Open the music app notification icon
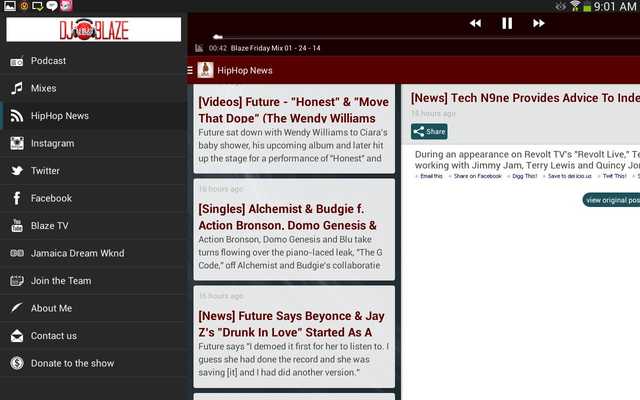The height and width of the screenshot is (400, 640). point(66,6)
